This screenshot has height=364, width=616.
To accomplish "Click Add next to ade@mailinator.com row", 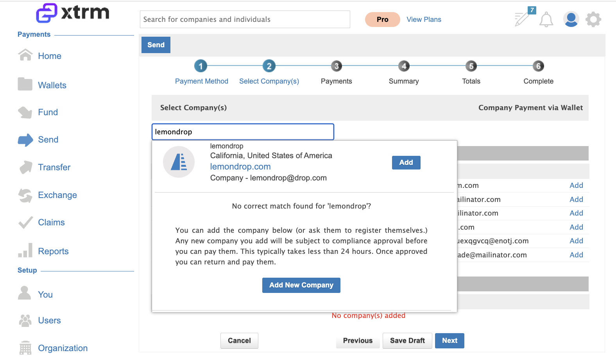I will (576, 255).
